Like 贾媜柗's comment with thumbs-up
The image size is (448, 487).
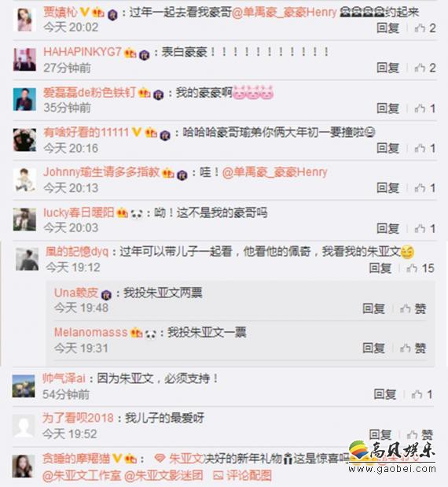tap(425, 28)
